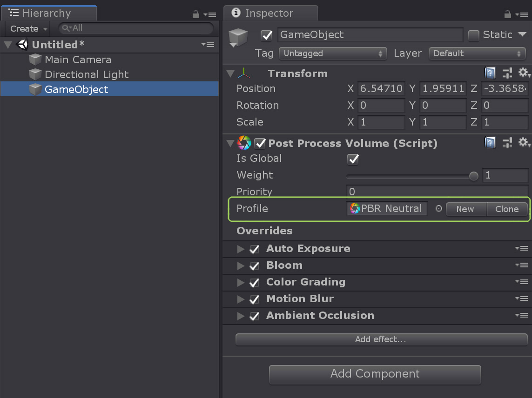Open the Layer dropdown showing Default
532x398 pixels.
point(477,53)
